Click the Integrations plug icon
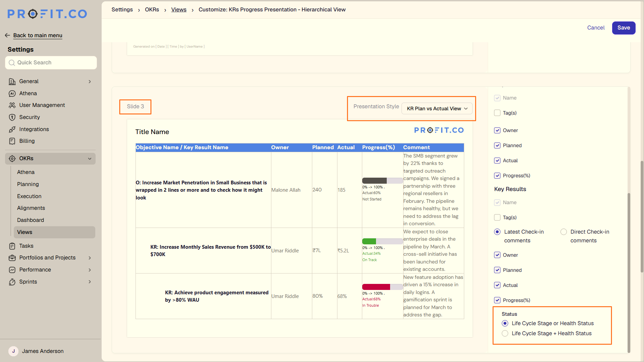Image resolution: width=644 pixels, height=362 pixels. pos(12,129)
